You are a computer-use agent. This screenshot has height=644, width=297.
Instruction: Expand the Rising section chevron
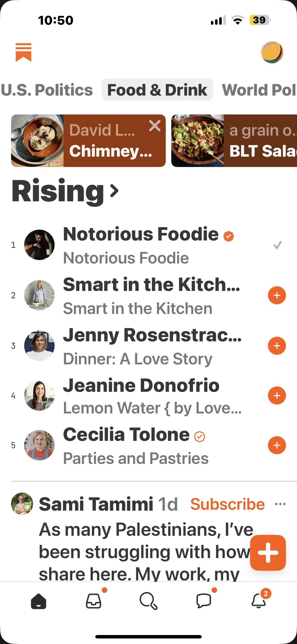click(114, 191)
